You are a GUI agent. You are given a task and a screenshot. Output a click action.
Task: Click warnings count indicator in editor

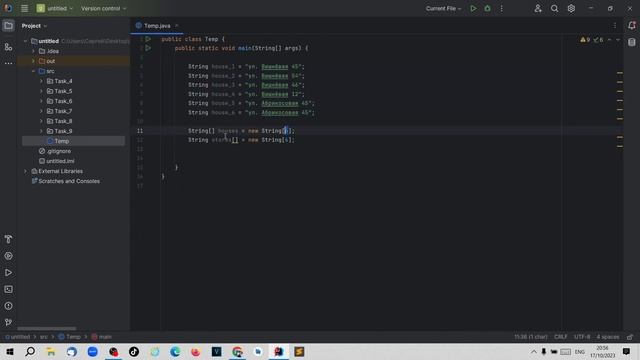[x=585, y=40]
